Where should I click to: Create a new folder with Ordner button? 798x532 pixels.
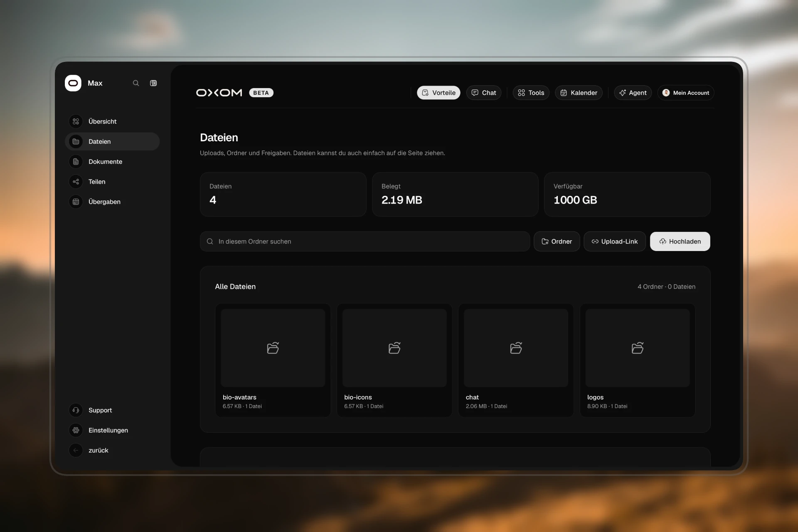pos(557,241)
